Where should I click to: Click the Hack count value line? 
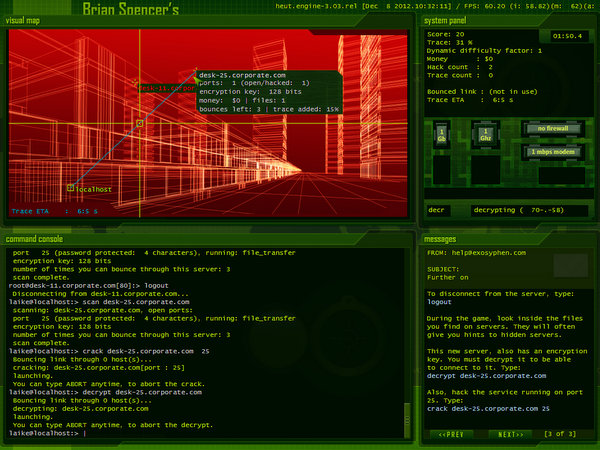pyautogui.click(x=460, y=67)
